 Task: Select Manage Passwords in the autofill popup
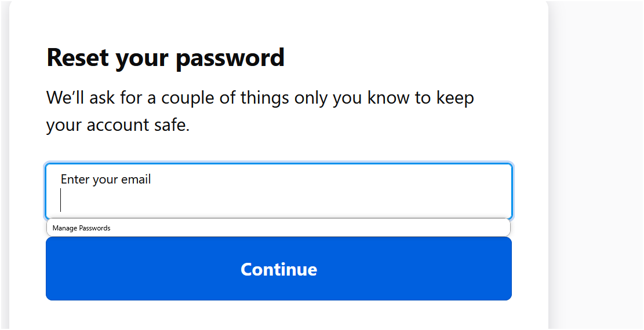click(x=82, y=228)
